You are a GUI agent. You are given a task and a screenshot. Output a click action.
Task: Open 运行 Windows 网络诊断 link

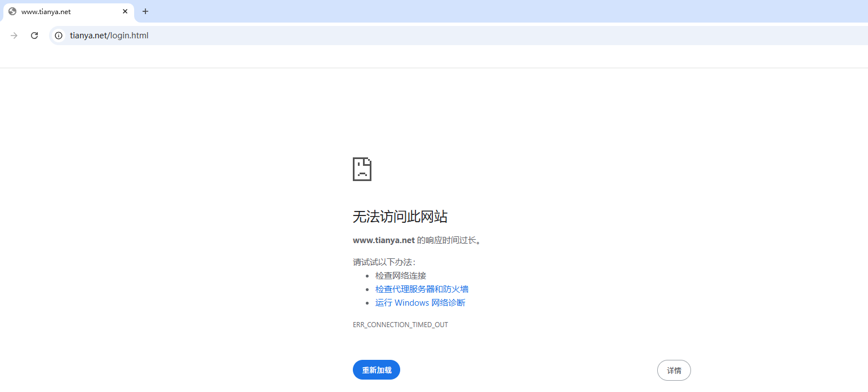pyautogui.click(x=420, y=303)
